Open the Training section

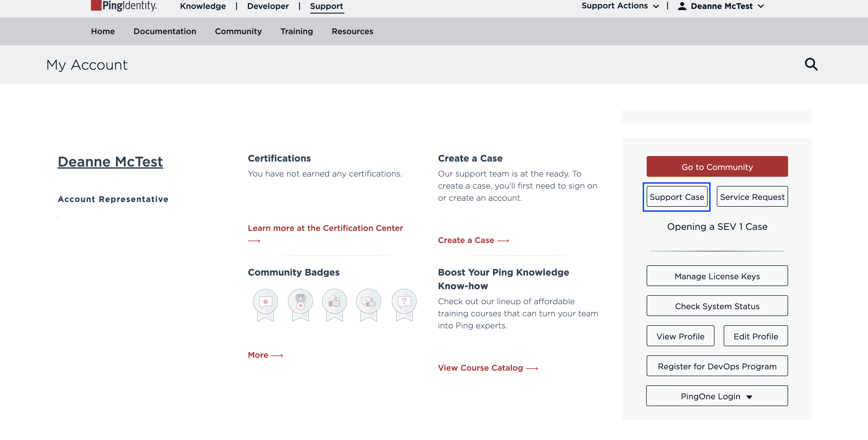tap(297, 31)
